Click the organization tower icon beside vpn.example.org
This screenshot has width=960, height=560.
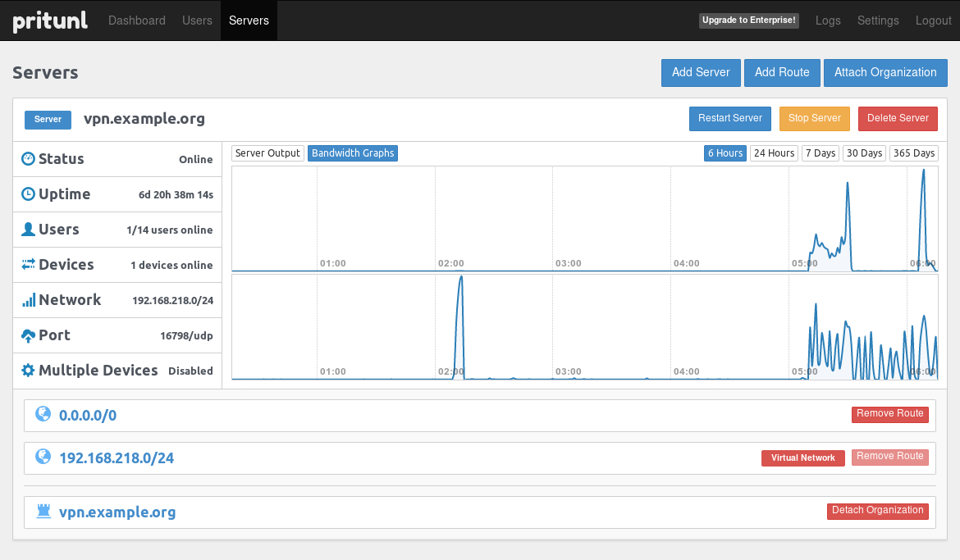[x=43, y=511]
